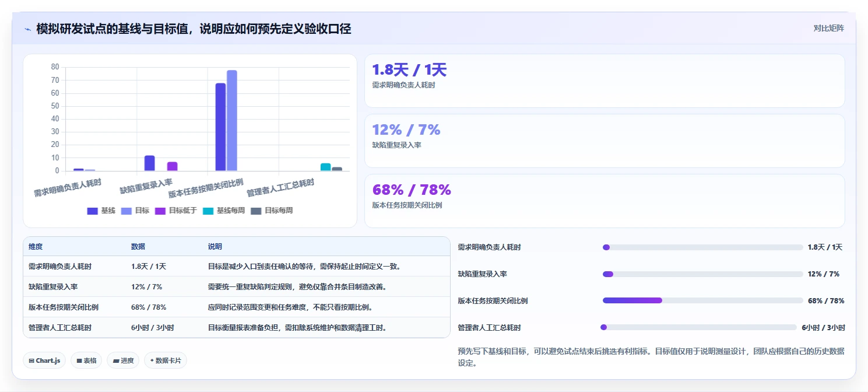Click the 说明 column header
Screen dimensions: 868x392
coord(215,247)
